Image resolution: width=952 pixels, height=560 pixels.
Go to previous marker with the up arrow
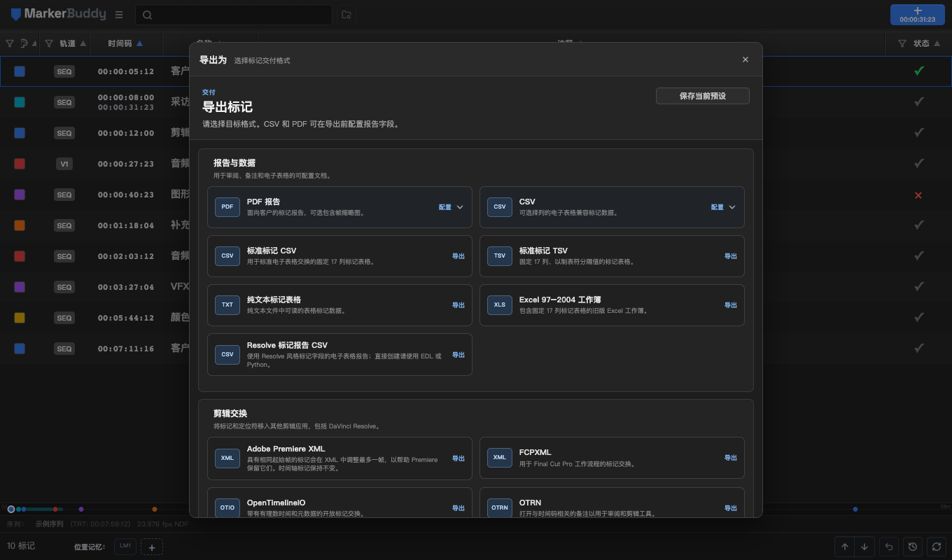(x=845, y=547)
